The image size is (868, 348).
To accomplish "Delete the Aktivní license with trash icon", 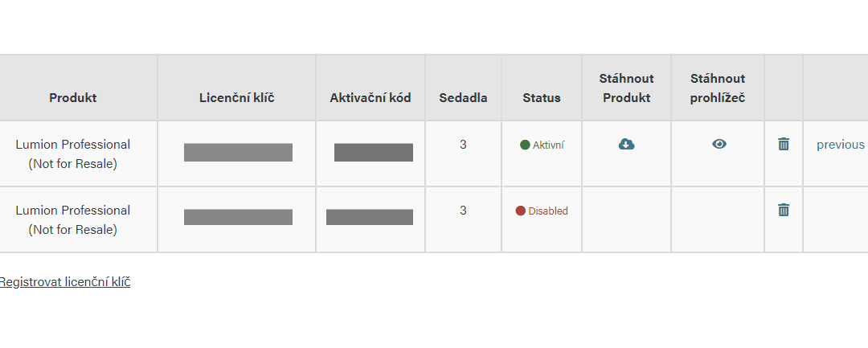I will [784, 145].
